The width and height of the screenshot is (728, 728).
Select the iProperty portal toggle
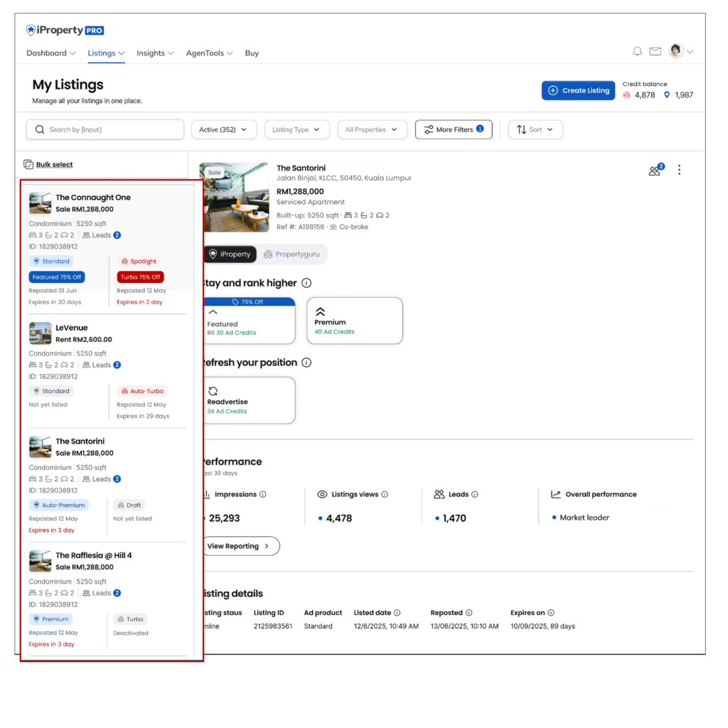230,255
